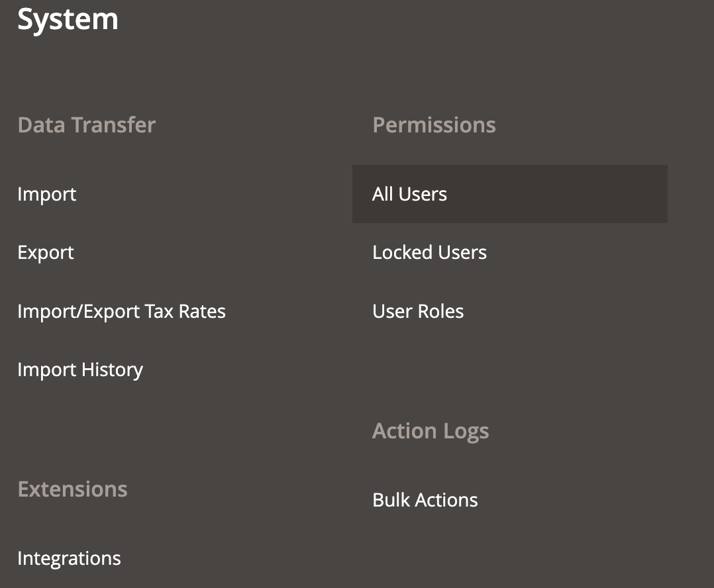
Task: Go to Import History
Action: click(80, 369)
